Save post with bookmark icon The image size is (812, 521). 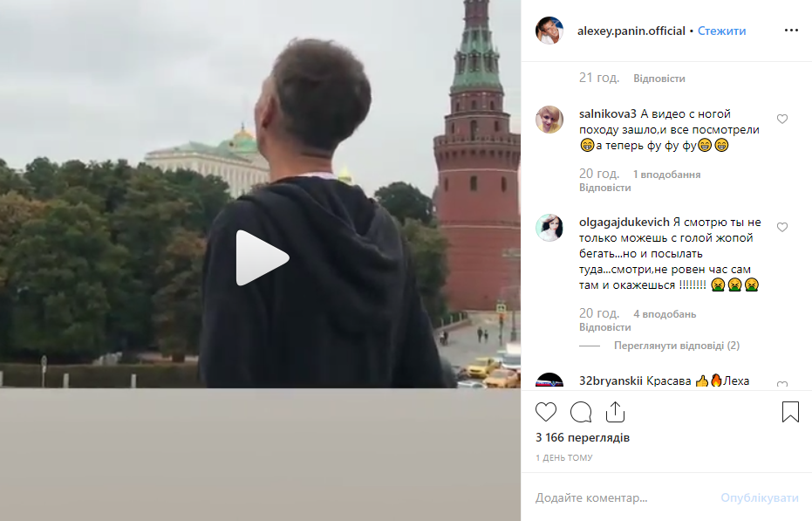pos(790,412)
